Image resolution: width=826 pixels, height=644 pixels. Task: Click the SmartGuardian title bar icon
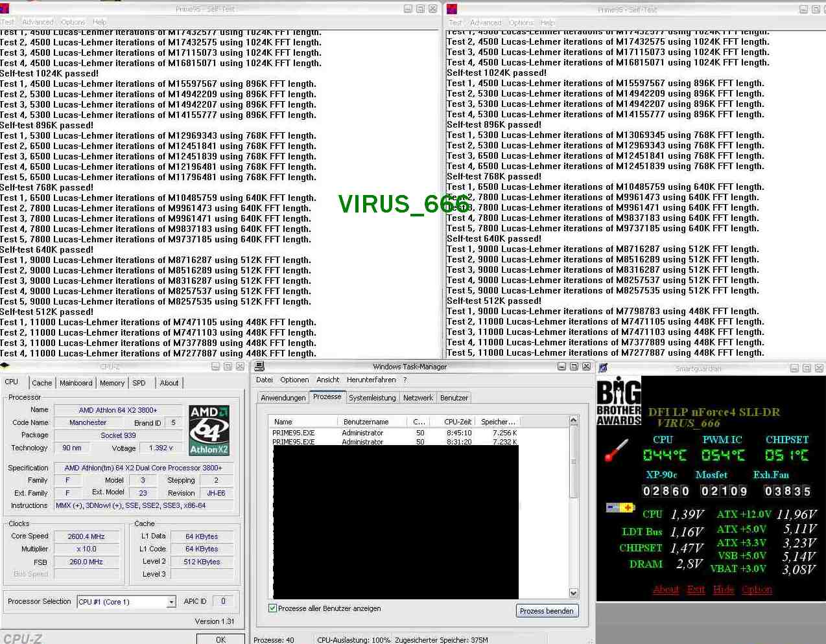[x=603, y=368]
